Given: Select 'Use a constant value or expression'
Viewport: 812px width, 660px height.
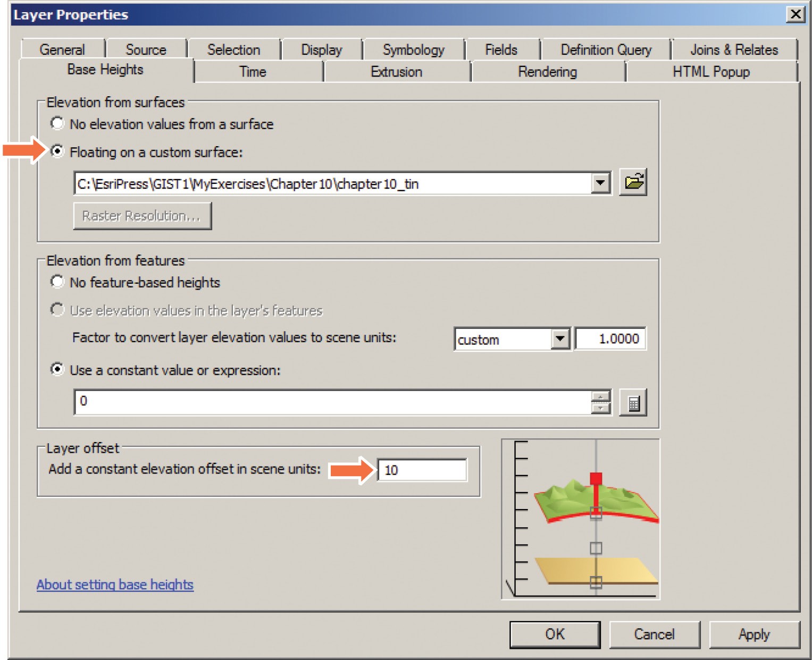Looking at the screenshot, I should [57, 369].
